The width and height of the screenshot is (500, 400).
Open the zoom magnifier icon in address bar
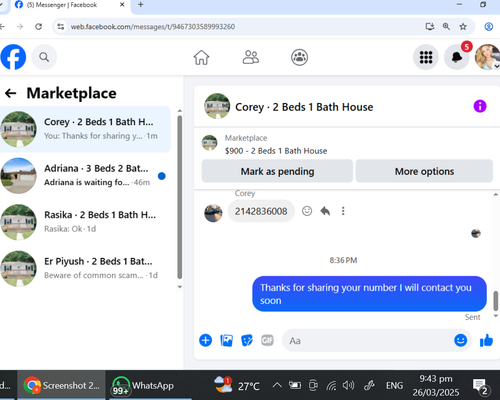[x=446, y=27]
